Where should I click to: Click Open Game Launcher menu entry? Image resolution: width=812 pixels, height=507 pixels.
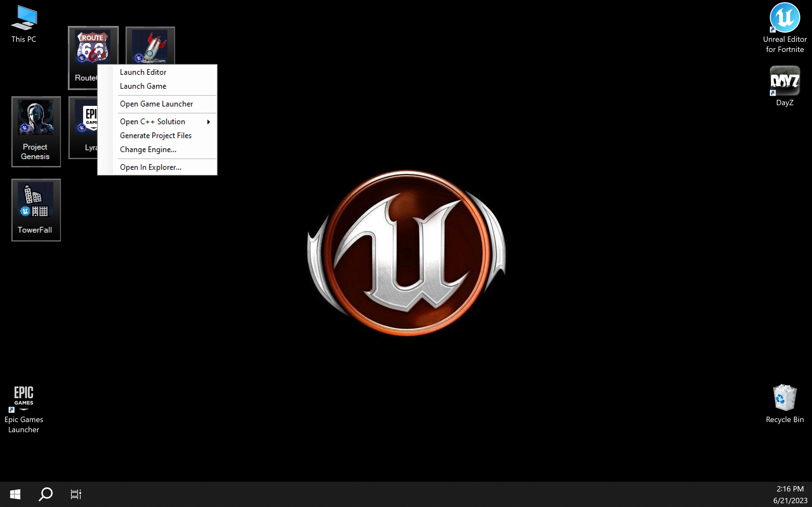(x=156, y=104)
